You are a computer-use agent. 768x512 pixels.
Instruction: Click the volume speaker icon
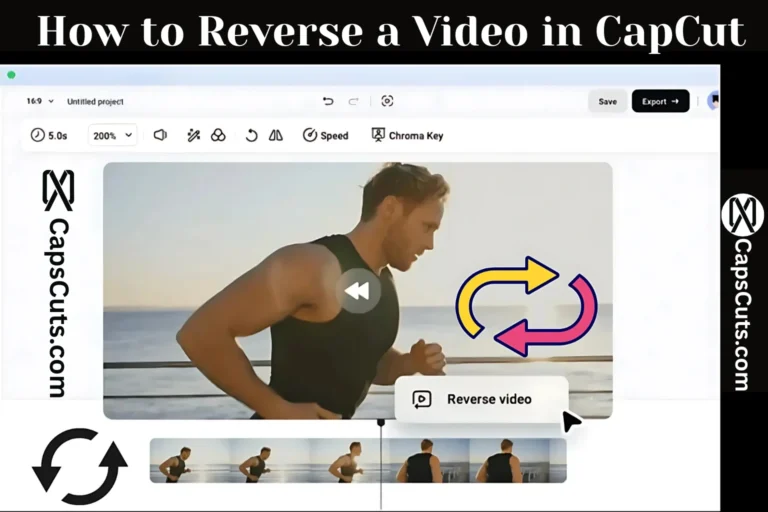[x=160, y=135]
